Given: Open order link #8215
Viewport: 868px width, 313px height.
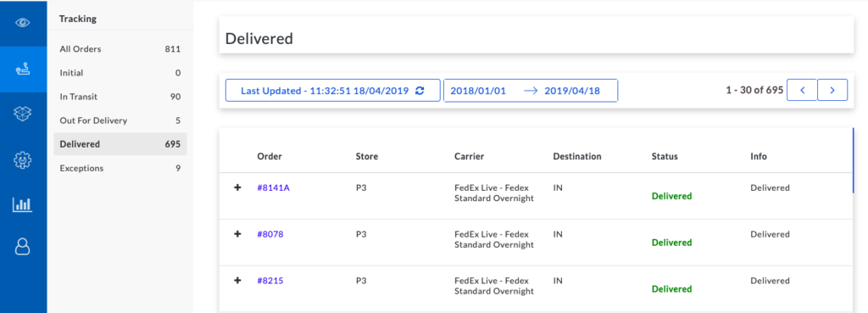Looking at the screenshot, I should pyautogui.click(x=270, y=281).
